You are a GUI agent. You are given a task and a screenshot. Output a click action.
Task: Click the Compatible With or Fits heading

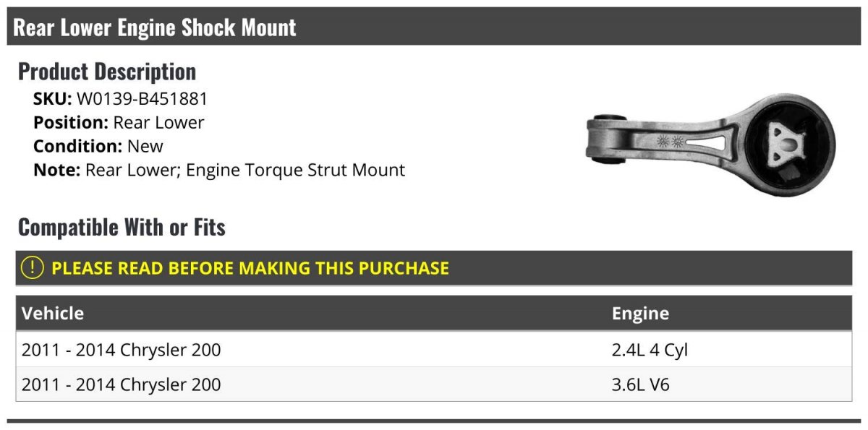tap(122, 228)
